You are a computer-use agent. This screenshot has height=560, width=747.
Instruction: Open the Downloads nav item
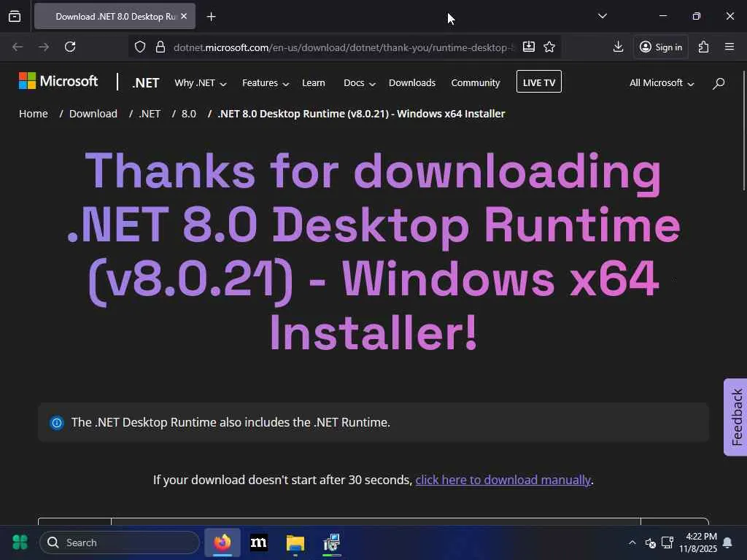(x=412, y=83)
